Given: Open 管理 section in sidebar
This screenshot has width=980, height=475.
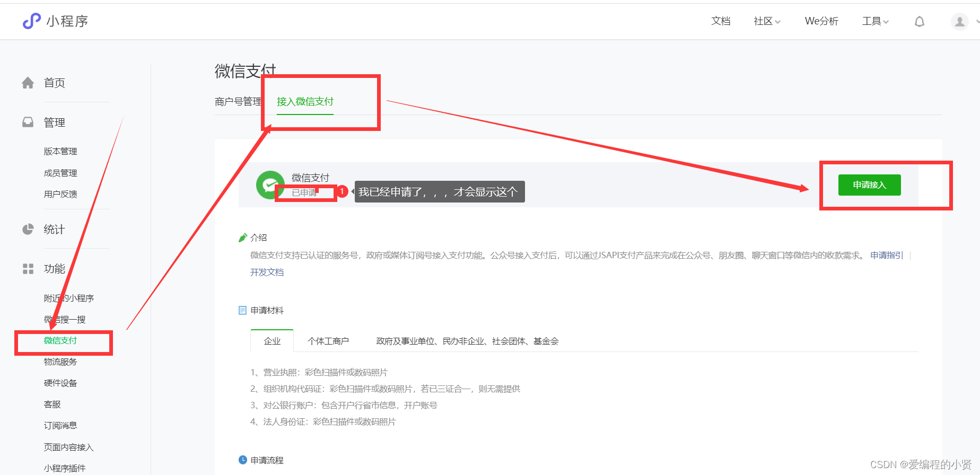Looking at the screenshot, I should (x=54, y=122).
